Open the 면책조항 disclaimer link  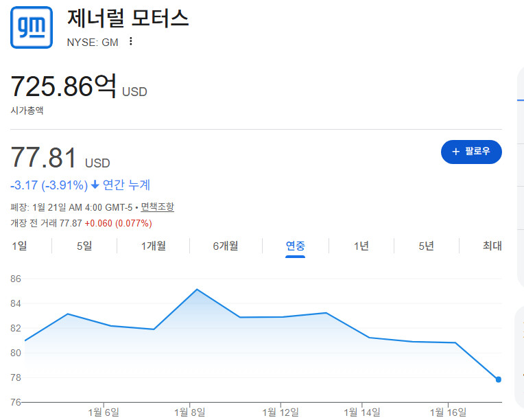[157, 207]
